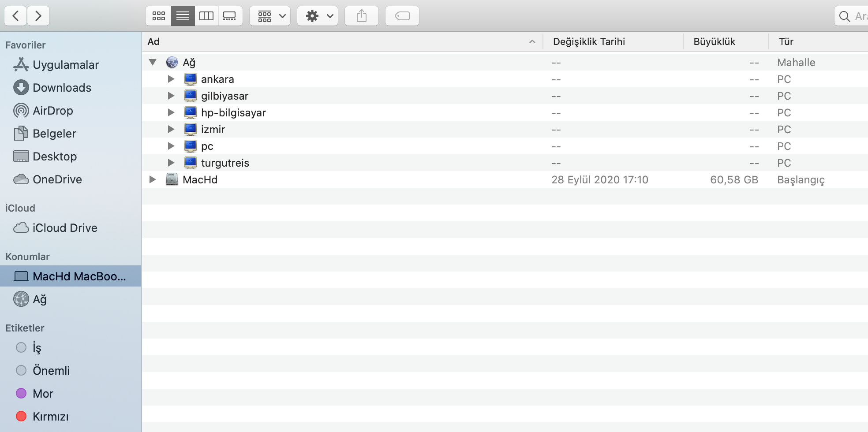Click the Share toolbar button
This screenshot has width=868, height=432.
tap(362, 16)
